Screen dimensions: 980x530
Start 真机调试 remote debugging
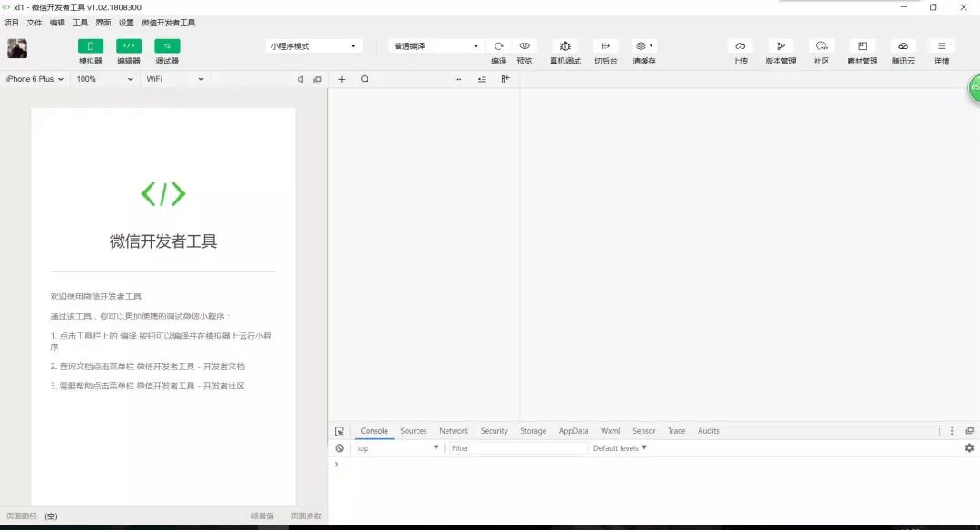coord(565,46)
